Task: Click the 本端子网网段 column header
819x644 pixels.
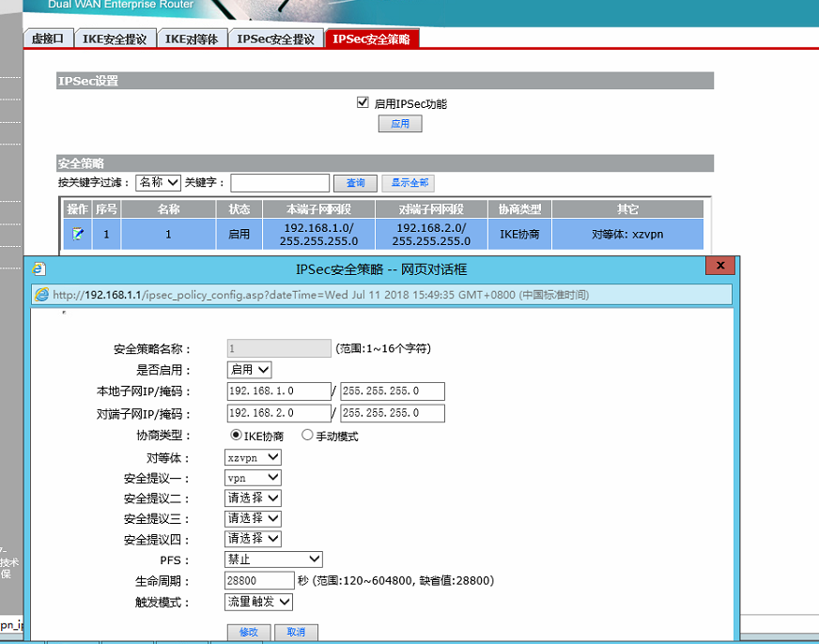Action: point(318,209)
